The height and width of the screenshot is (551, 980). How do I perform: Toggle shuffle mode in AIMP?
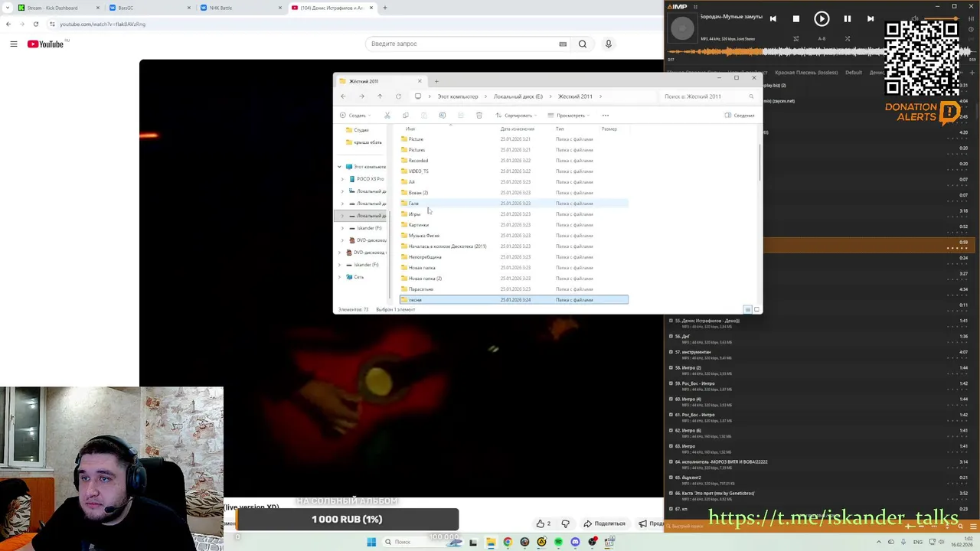pos(848,38)
